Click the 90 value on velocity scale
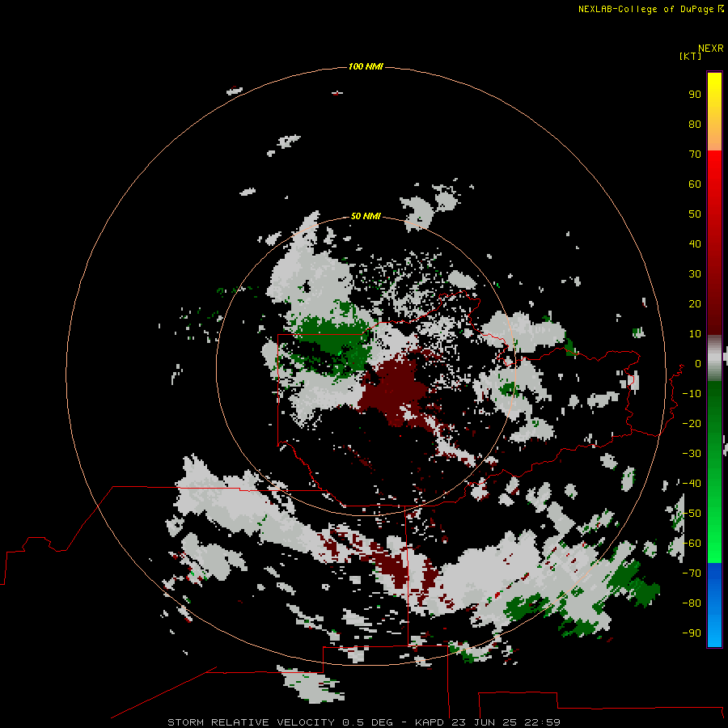Viewport: 728px width, 728px height. pyautogui.click(x=695, y=95)
